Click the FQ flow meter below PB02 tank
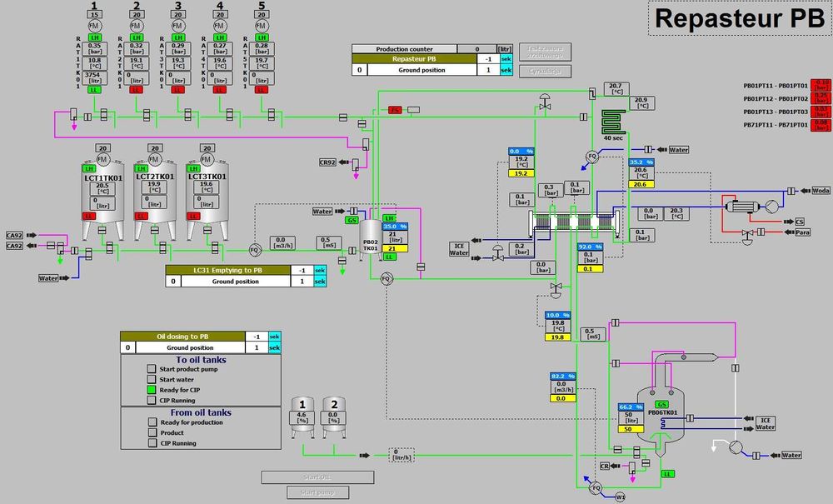833x504 pixels. pyautogui.click(x=387, y=278)
